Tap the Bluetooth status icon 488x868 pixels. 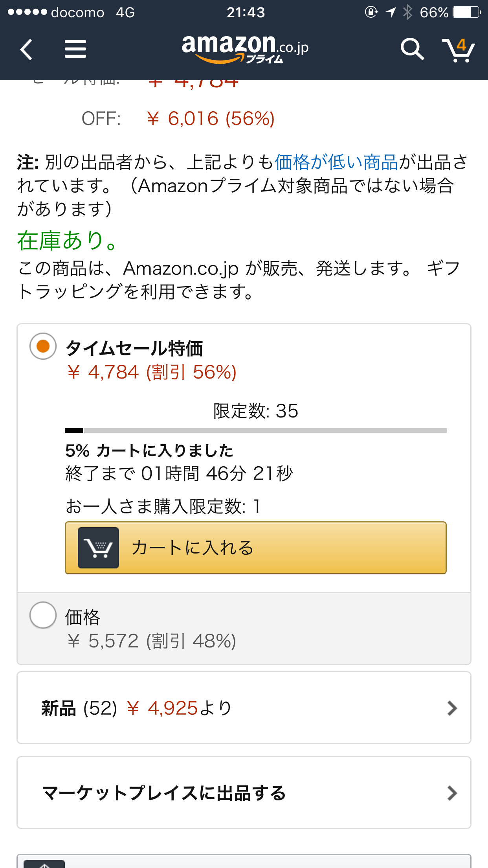(407, 12)
